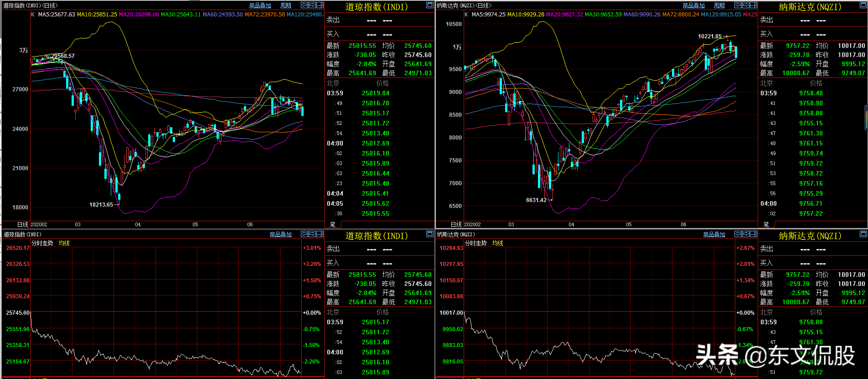Open 商品叠加 overlay in Dow Jones daily chart
Screen dimensions: 868x379
point(260,5)
